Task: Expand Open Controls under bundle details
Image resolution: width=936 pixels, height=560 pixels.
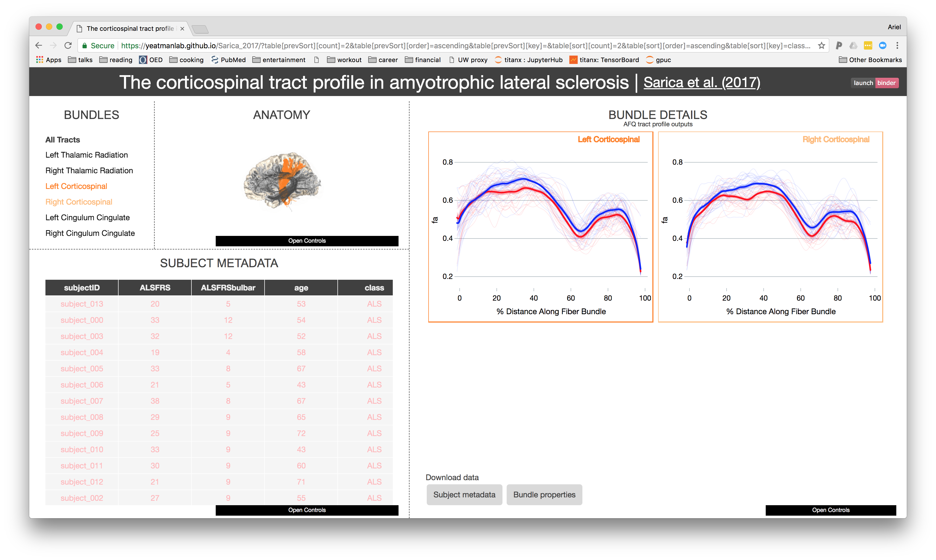Action: [830, 510]
